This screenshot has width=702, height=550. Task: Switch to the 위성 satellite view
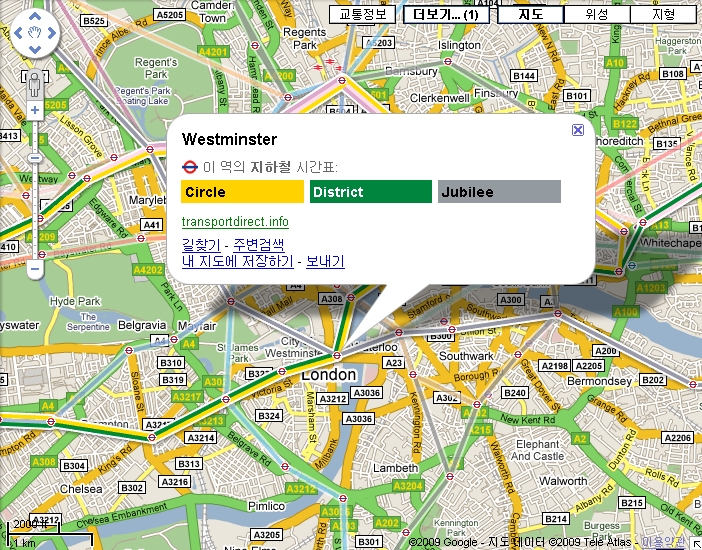(x=597, y=14)
